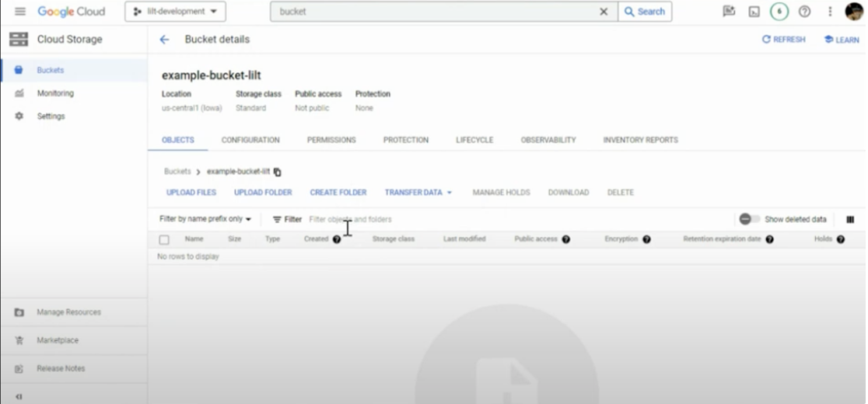Switch to the CONFIGURATION tab
This screenshot has height=404, width=868.
click(x=250, y=141)
